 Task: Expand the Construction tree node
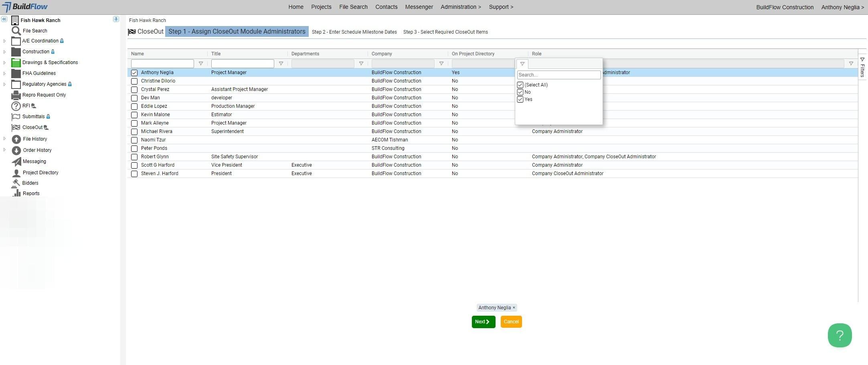pyautogui.click(x=4, y=52)
